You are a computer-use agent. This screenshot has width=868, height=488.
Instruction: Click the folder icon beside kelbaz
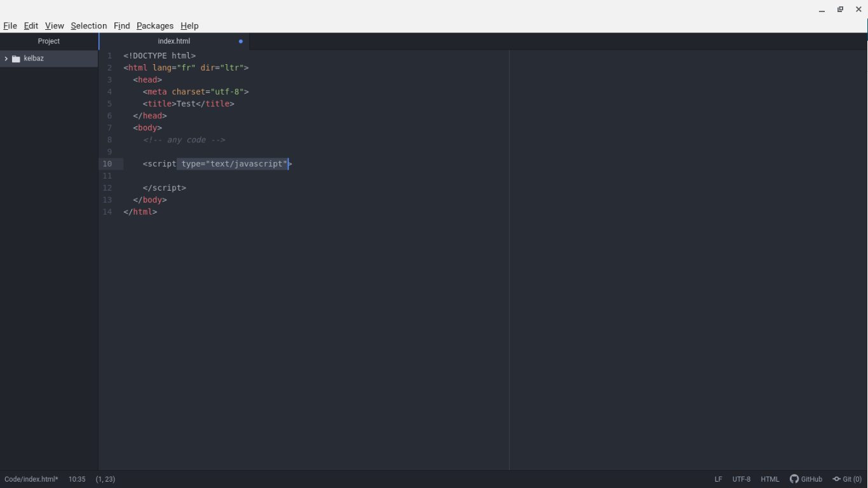(x=16, y=58)
